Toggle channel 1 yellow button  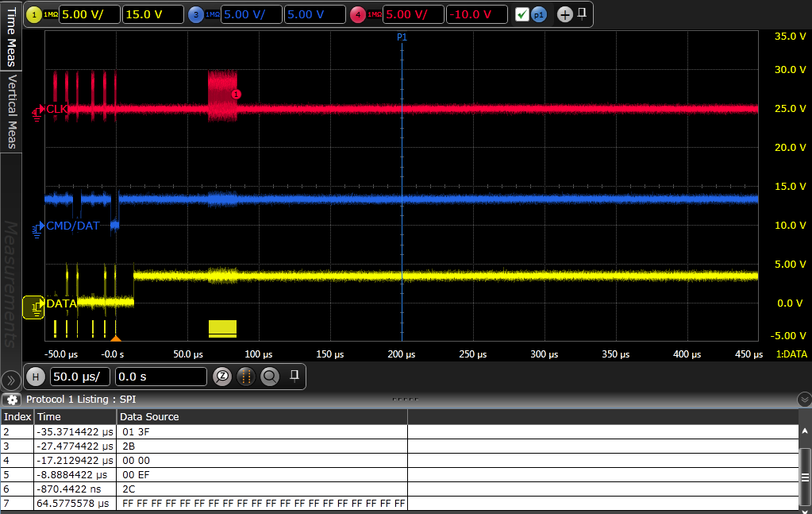(x=34, y=14)
